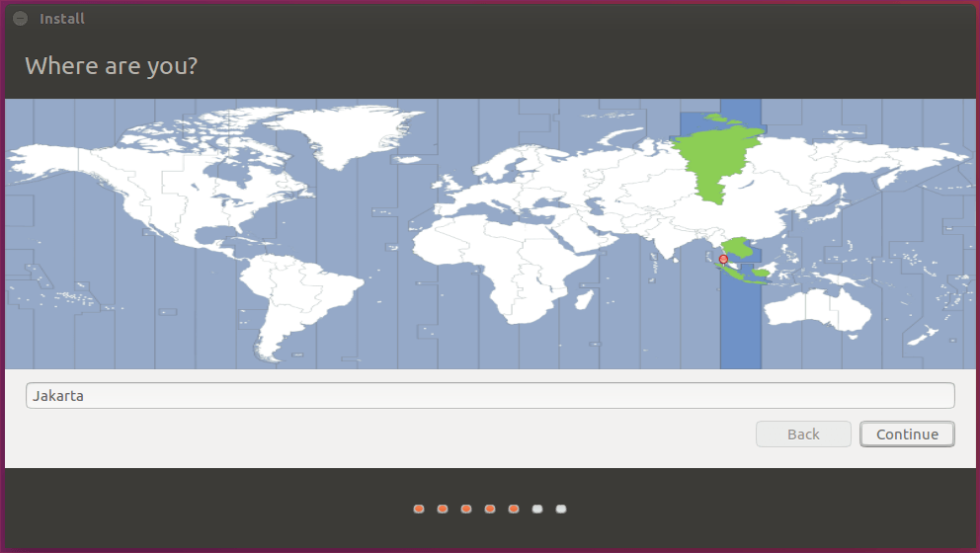Screen dimensions: 980x553
Task: Focus the Jakarta location text field
Action: [x=490, y=396]
